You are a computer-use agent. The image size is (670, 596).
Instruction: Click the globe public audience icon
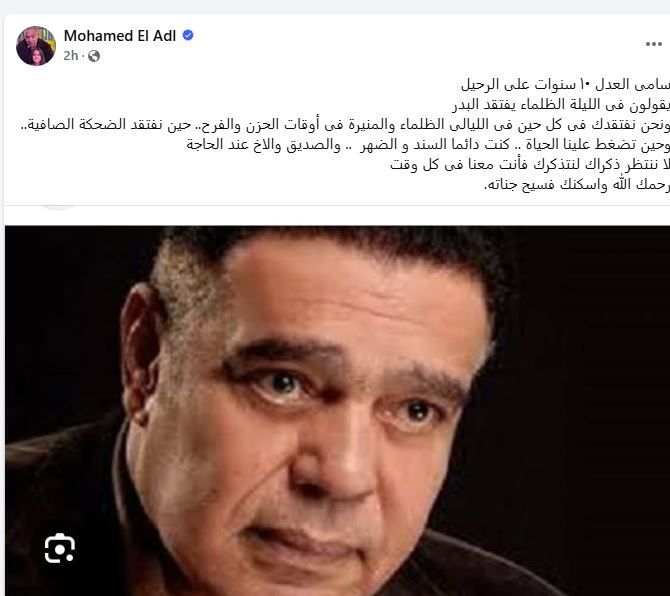94,56
